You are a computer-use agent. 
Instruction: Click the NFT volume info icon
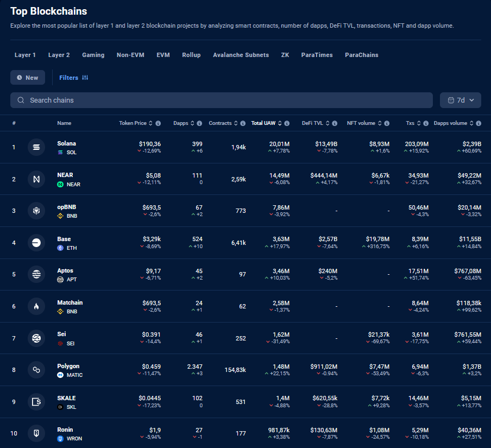(387, 123)
